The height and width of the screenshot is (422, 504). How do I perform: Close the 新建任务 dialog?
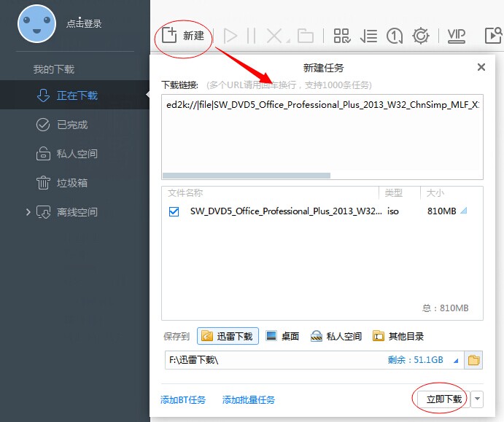(x=481, y=67)
